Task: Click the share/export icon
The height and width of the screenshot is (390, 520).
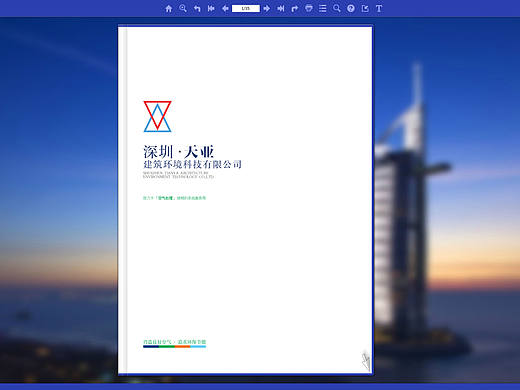Action: pos(365,9)
